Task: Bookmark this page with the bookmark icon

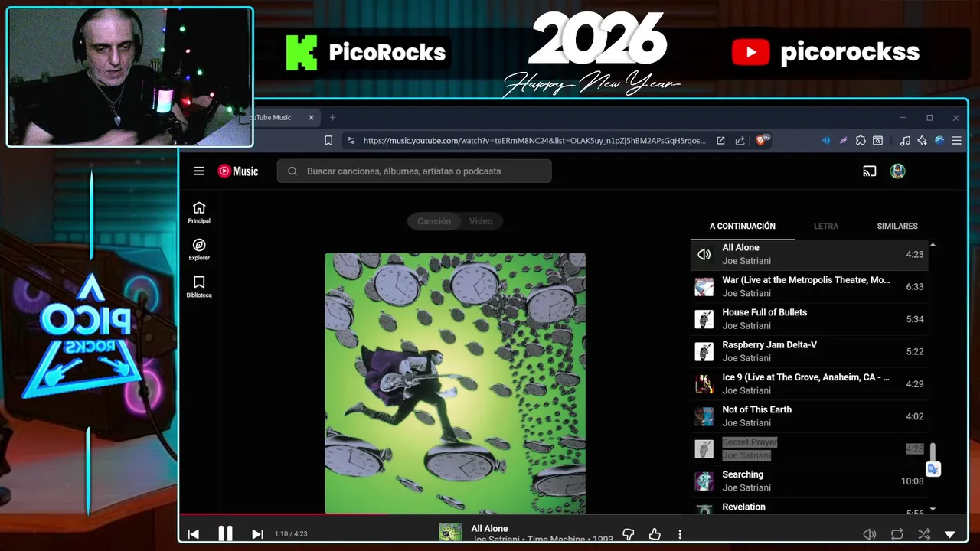Action: (328, 141)
